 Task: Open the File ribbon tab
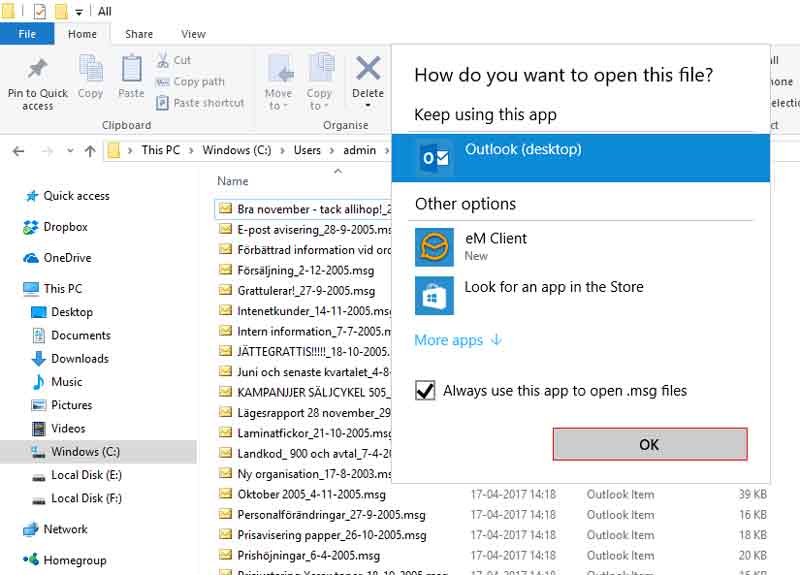[27, 34]
